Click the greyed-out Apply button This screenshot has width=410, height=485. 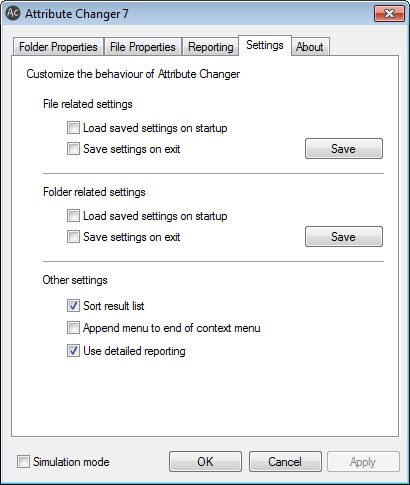363,462
